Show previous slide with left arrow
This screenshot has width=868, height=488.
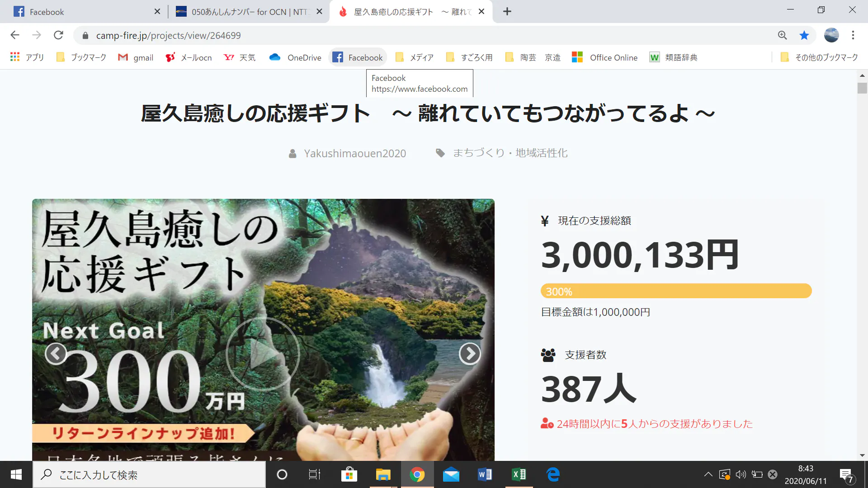(56, 354)
